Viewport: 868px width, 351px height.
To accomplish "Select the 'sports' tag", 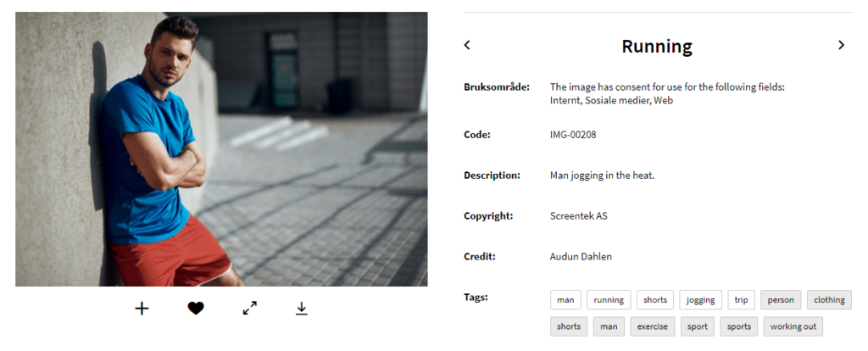I will click(x=739, y=326).
